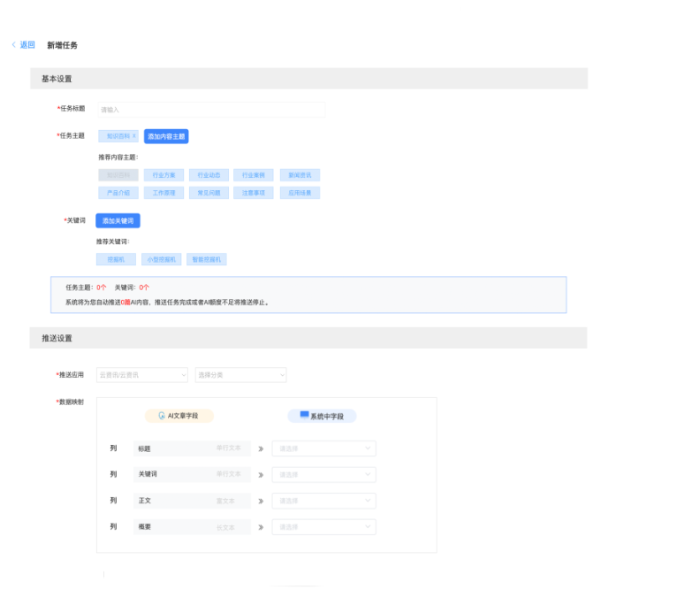Open the 请选择 dropdown for the 标题 row

pyautogui.click(x=323, y=448)
